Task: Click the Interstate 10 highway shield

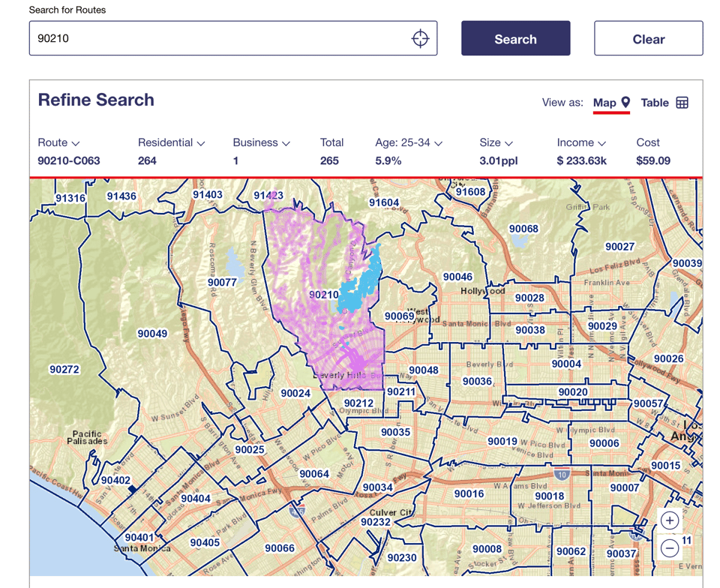Action: 562,475
